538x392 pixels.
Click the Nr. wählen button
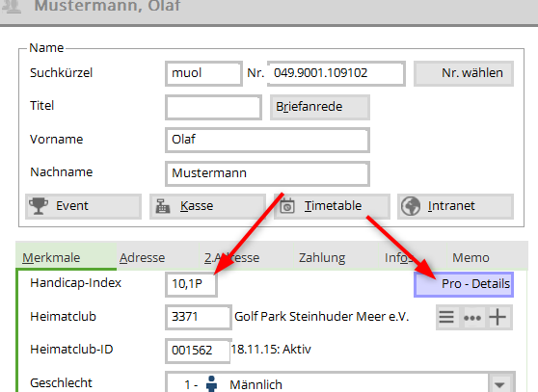(x=464, y=73)
